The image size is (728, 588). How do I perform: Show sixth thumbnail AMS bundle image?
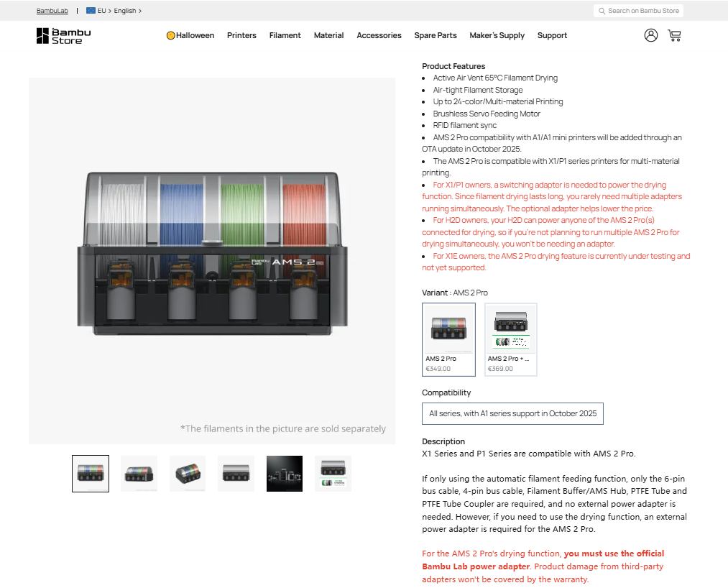tap(333, 474)
